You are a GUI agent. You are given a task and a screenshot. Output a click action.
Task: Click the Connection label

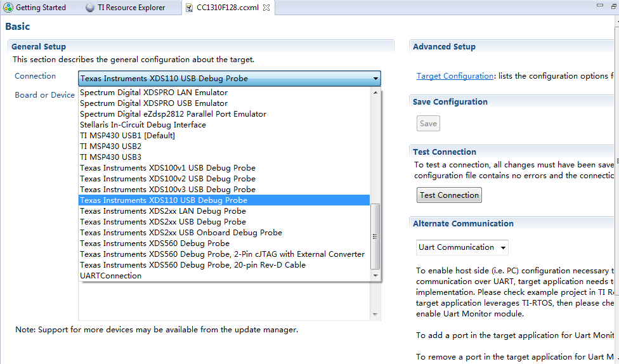click(x=35, y=76)
